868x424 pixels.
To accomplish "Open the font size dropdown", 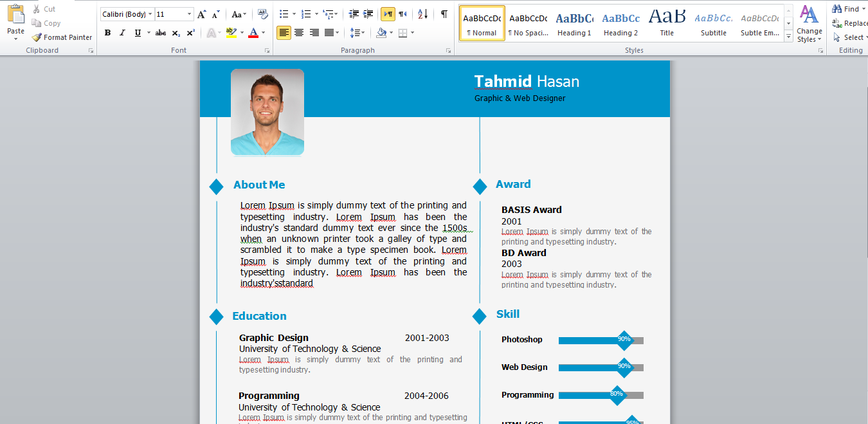I will pyautogui.click(x=190, y=14).
